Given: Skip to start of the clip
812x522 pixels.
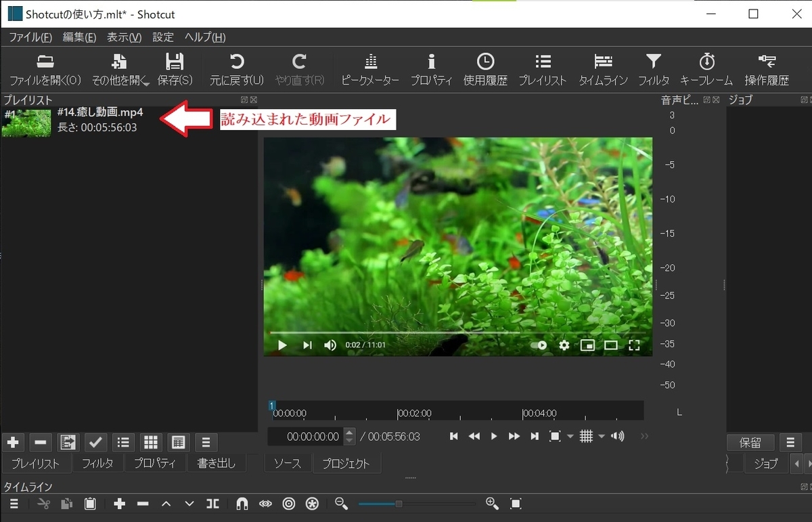Looking at the screenshot, I should (454, 436).
